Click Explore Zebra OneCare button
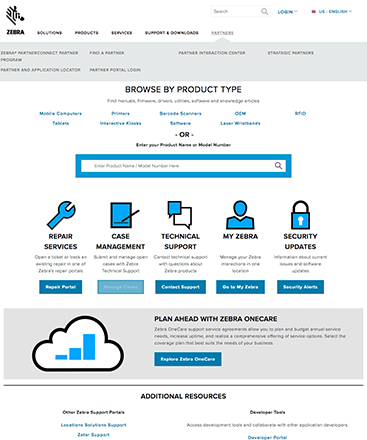The height and width of the screenshot is (440, 367). tap(188, 359)
